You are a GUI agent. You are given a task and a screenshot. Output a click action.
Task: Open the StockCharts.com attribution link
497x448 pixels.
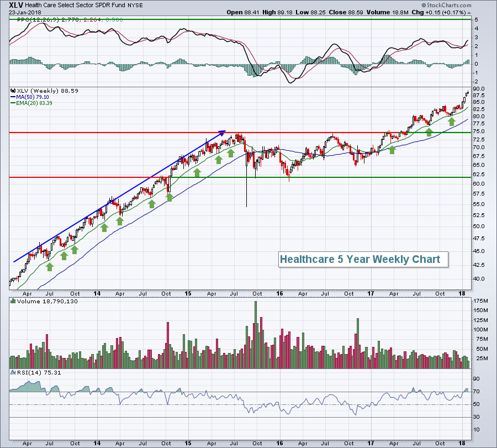click(x=446, y=5)
